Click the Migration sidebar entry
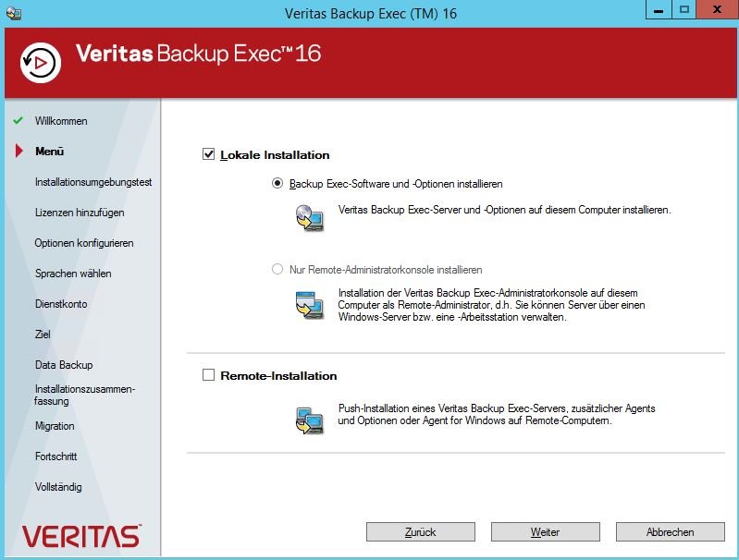This screenshot has width=739, height=560. click(x=55, y=426)
